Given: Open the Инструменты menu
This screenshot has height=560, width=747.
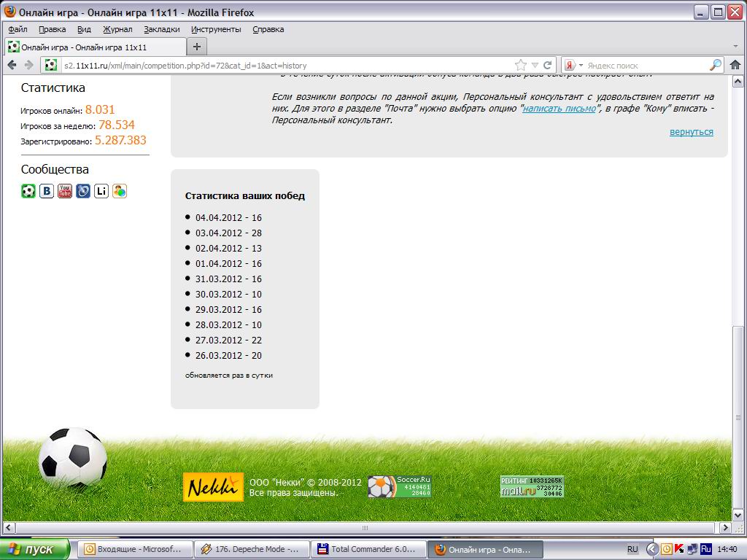Looking at the screenshot, I should click(x=216, y=29).
